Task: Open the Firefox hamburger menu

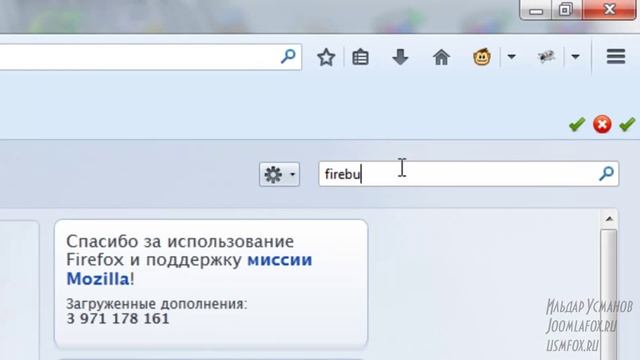Action: click(616, 56)
